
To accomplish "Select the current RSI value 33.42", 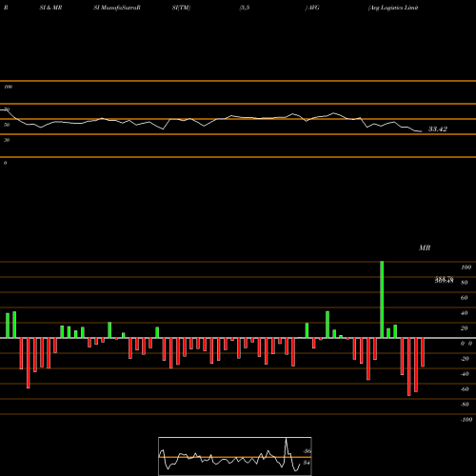I will pyautogui.click(x=438, y=129).
